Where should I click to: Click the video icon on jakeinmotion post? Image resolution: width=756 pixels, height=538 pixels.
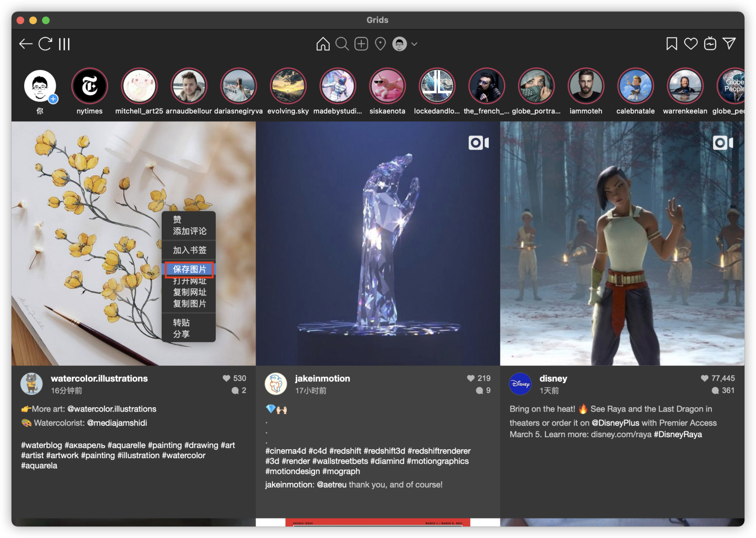(478, 143)
